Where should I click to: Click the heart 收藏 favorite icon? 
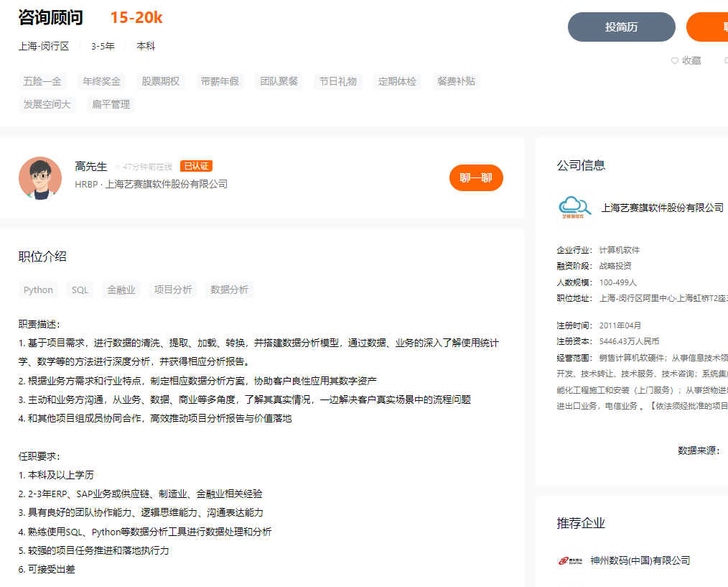675,61
